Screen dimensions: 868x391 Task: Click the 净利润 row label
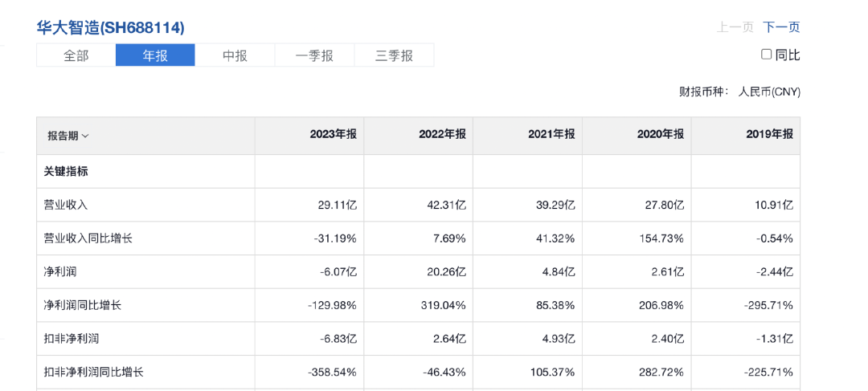(60, 271)
